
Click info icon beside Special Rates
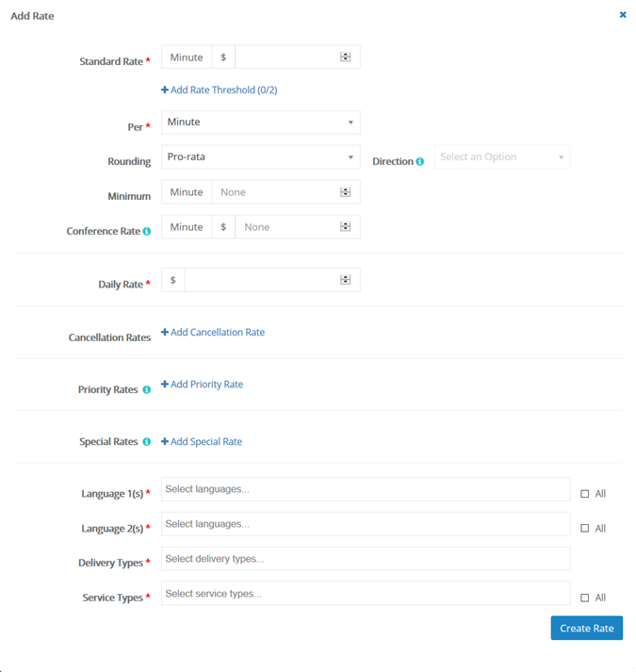146,442
